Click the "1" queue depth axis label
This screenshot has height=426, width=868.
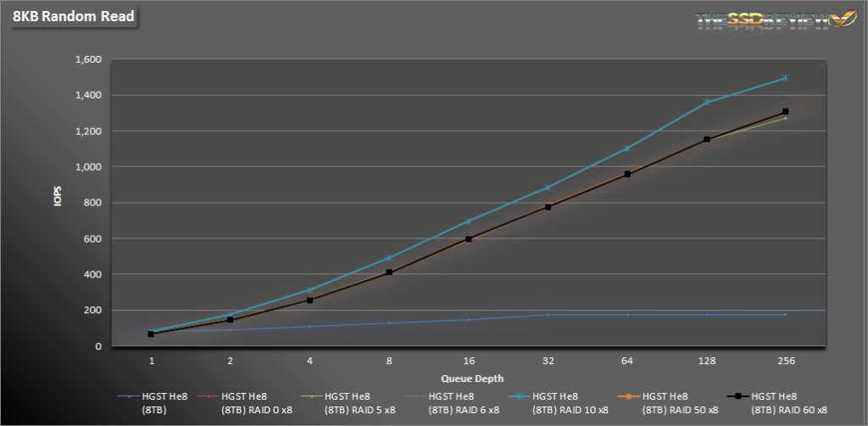[x=151, y=361]
